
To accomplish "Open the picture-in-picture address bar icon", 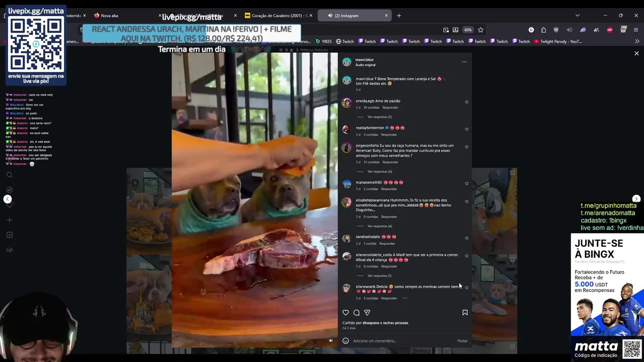I will point(445,30).
